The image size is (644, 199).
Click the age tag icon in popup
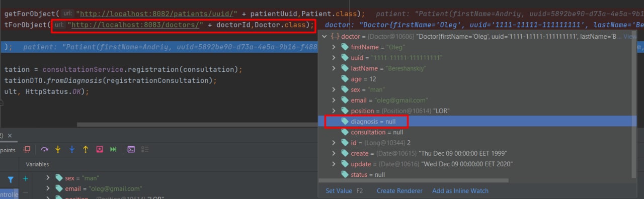(x=345, y=79)
